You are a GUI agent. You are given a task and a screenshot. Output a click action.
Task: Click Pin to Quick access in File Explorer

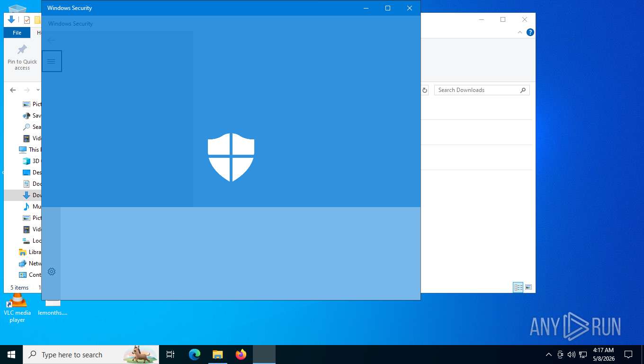(22, 57)
